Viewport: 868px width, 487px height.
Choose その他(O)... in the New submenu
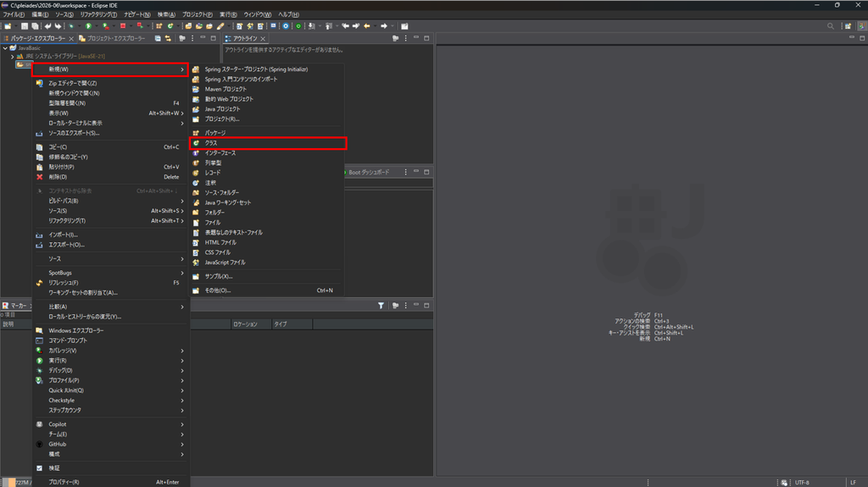point(267,291)
